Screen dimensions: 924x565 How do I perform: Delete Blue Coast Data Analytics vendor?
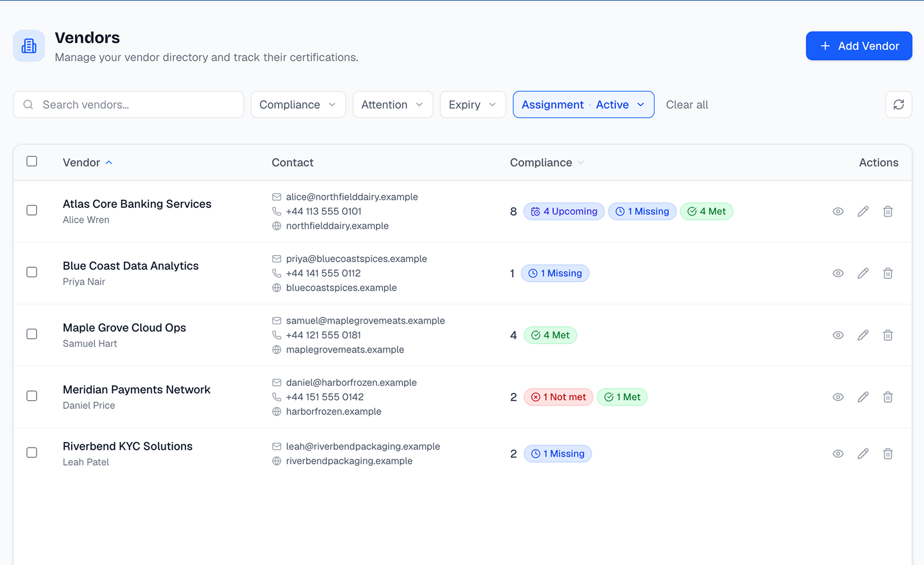click(x=888, y=273)
